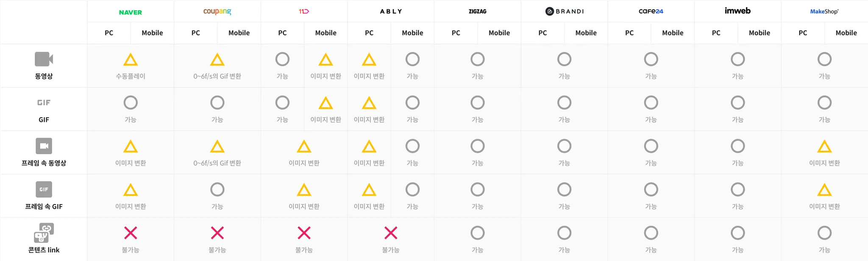Screen dimensions: 868x261
Task: Click 이미지 변환 triangle for MakeShop 프레임 속 GIF
Action: coord(824,190)
